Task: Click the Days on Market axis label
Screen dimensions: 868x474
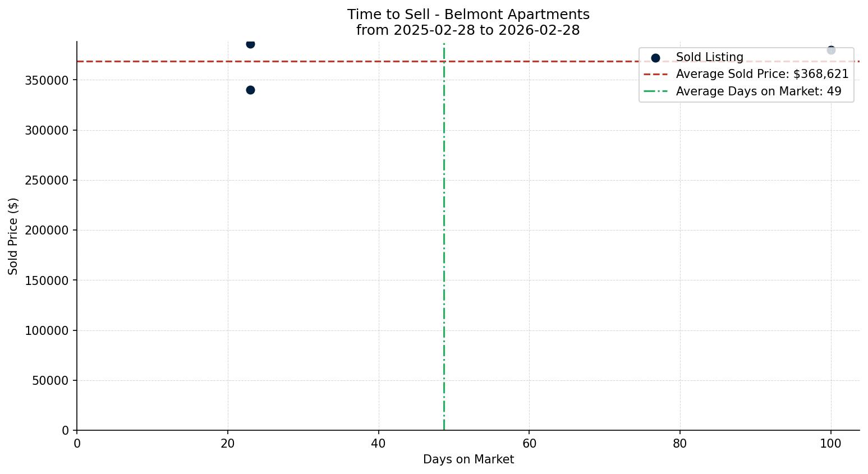Action: [x=468, y=459]
